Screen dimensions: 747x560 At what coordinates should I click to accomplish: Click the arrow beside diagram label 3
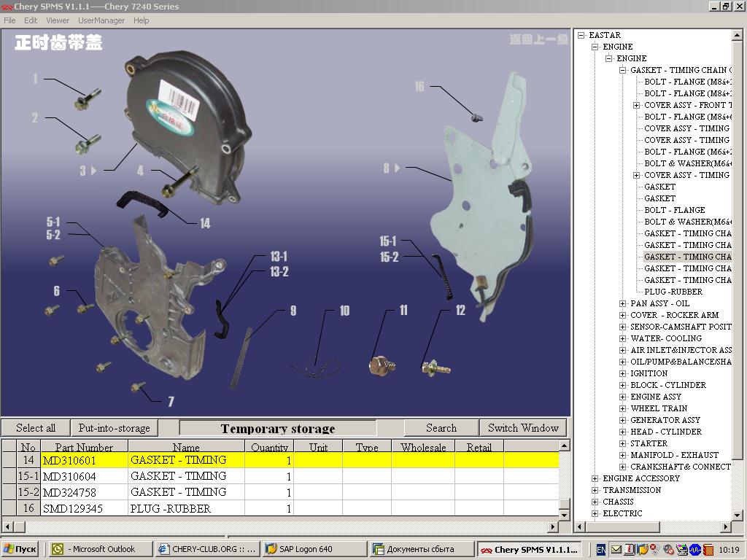coord(93,170)
